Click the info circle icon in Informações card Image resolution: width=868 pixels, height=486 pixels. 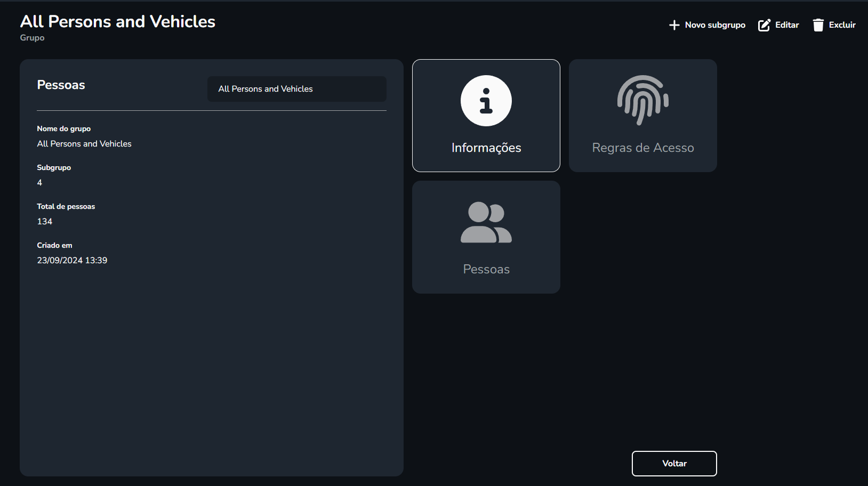(x=486, y=101)
